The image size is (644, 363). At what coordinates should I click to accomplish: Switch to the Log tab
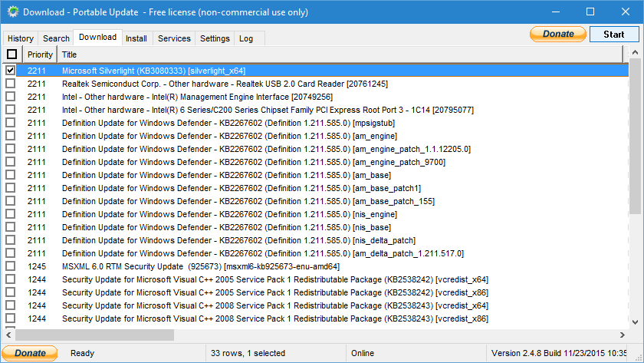[x=246, y=38]
